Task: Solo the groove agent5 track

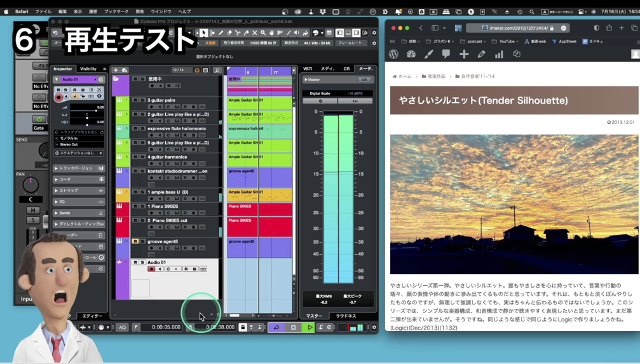Action: point(142,241)
